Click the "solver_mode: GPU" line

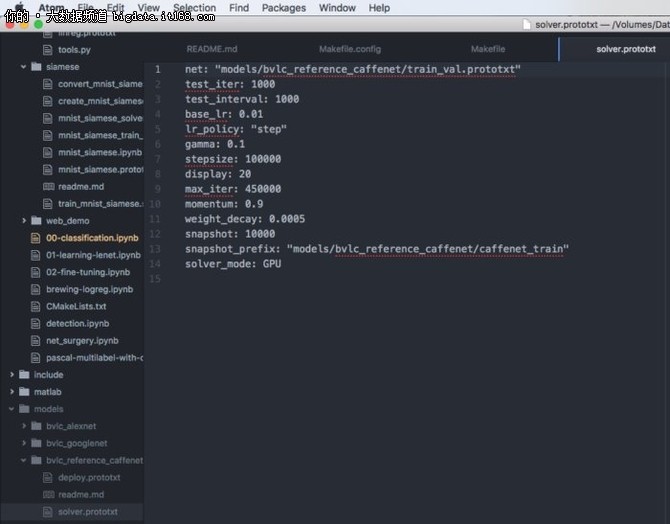(x=233, y=264)
